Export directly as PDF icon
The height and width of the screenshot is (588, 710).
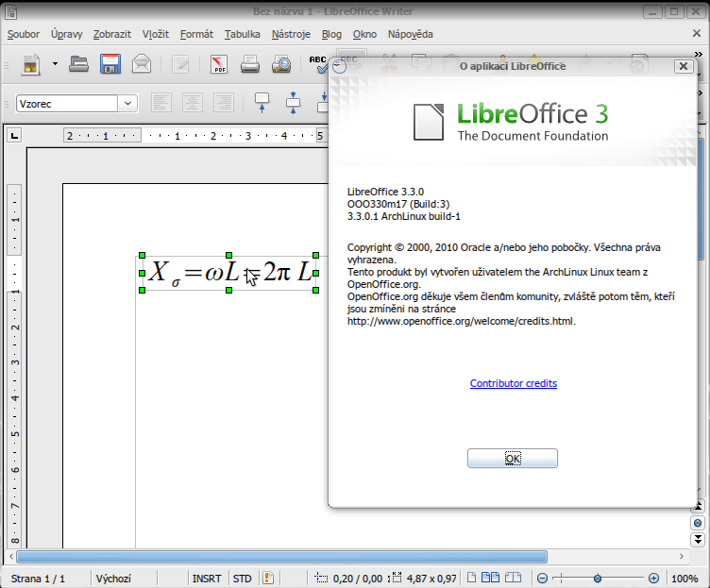tap(219, 64)
